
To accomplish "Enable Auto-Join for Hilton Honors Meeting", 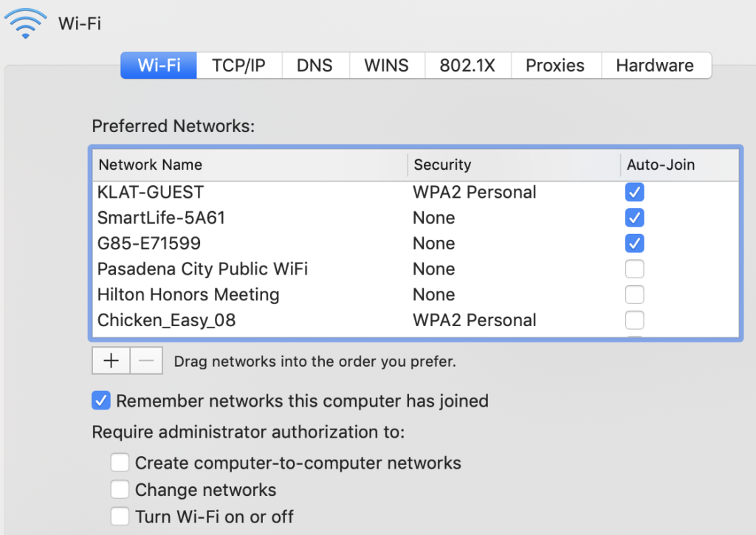I will tap(634, 294).
